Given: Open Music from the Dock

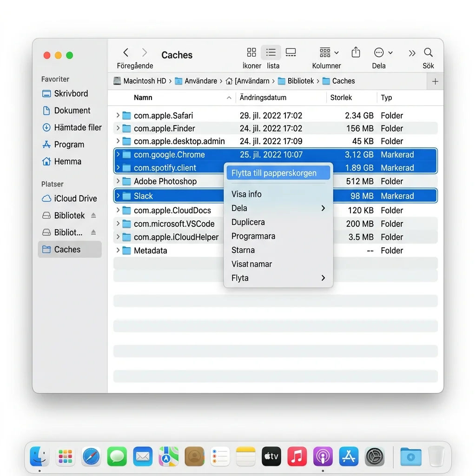Looking at the screenshot, I should pos(297,456).
